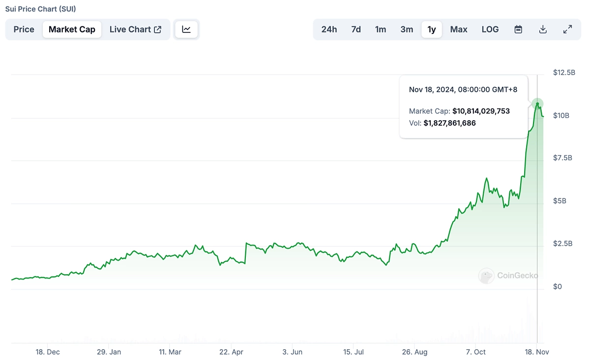
Task: Click the peak marker point on the chart
Action: 537,103
